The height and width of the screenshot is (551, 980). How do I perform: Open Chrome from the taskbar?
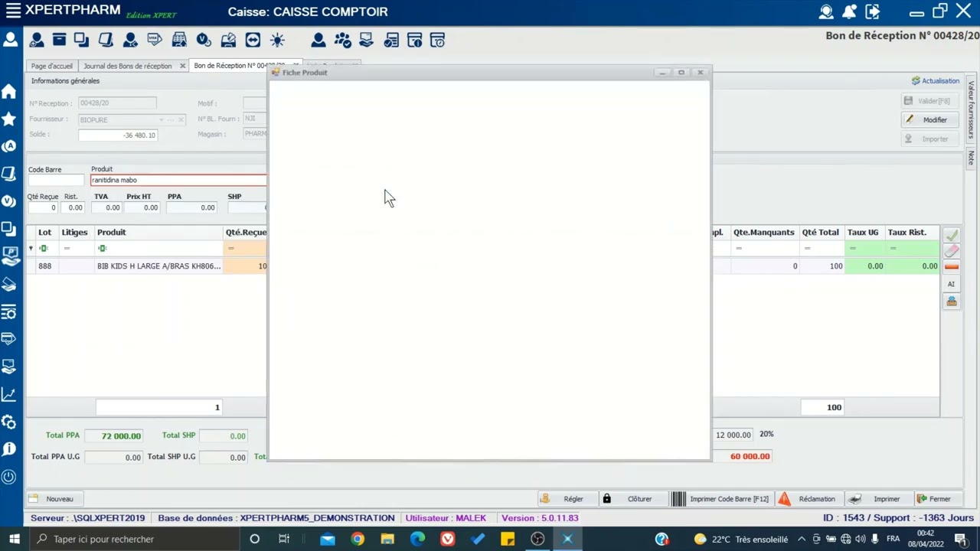click(x=358, y=539)
